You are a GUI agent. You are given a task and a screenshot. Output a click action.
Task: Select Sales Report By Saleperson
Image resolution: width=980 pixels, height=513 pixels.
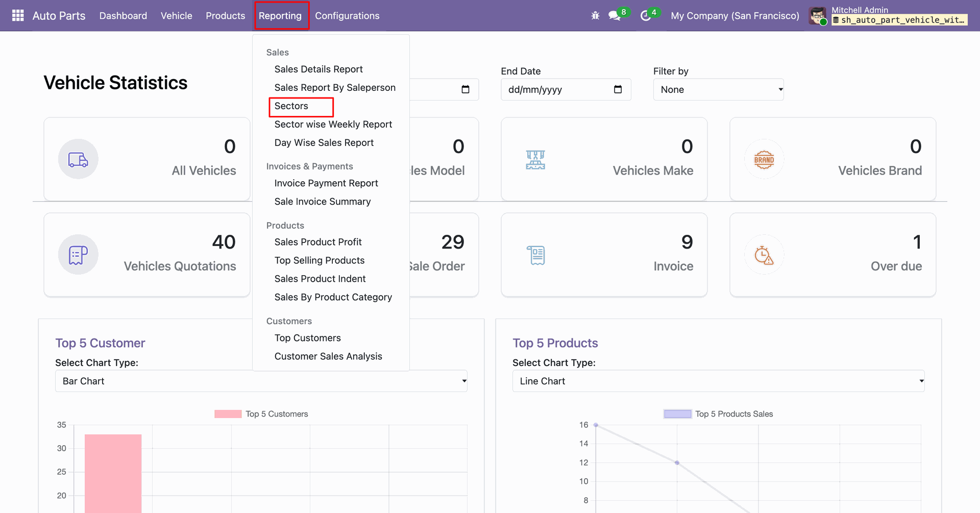click(335, 87)
